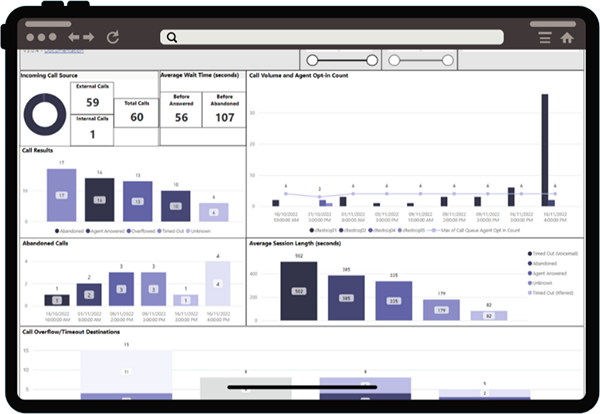
Task: Click the Average Session Length bar labeled 385
Action: [x=346, y=298]
